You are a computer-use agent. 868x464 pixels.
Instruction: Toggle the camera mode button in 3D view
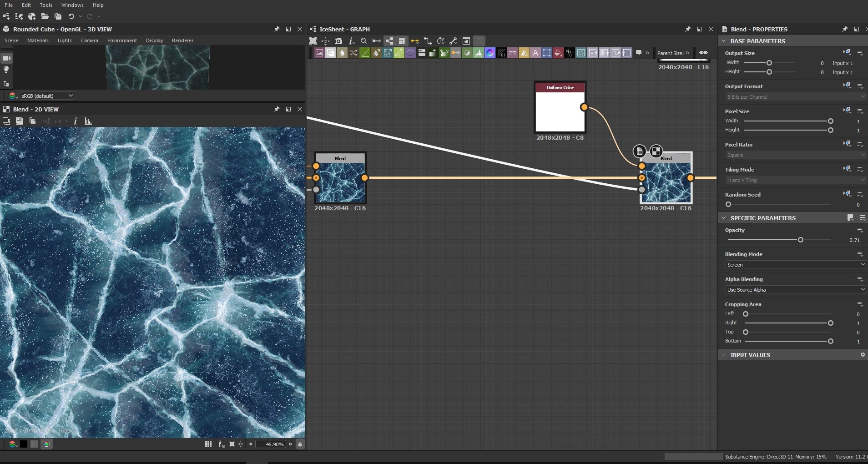point(6,58)
